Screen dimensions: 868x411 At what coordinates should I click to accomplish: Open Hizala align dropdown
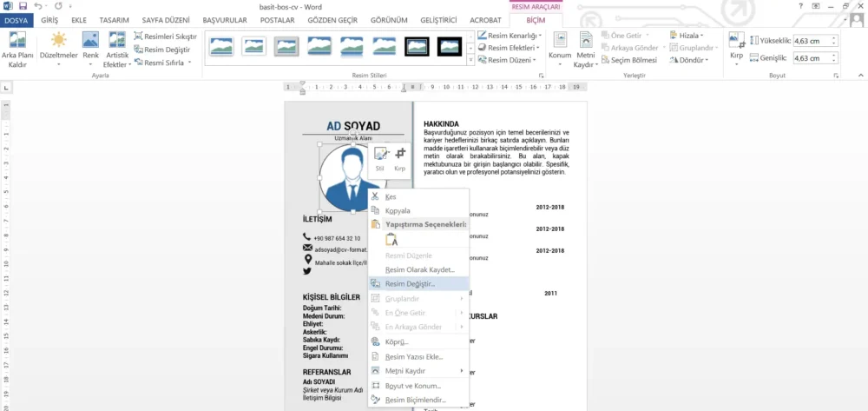[x=687, y=35]
